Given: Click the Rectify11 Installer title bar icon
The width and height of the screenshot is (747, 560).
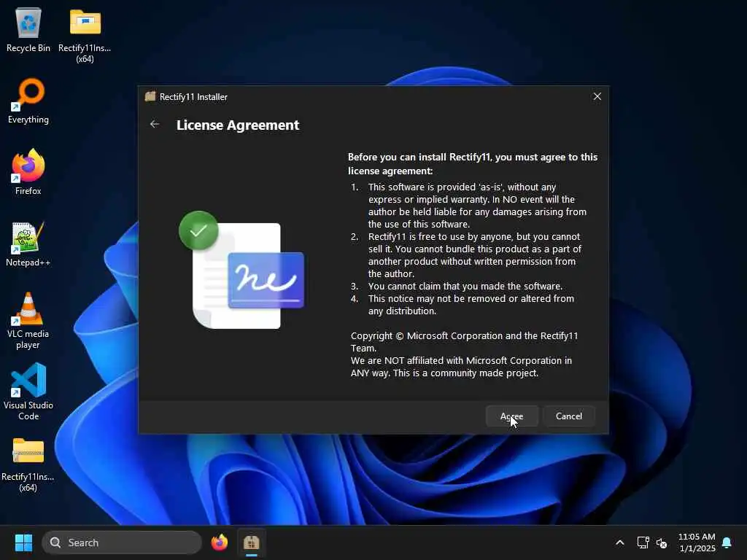Looking at the screenshot, I should click(x=150, y=97).
